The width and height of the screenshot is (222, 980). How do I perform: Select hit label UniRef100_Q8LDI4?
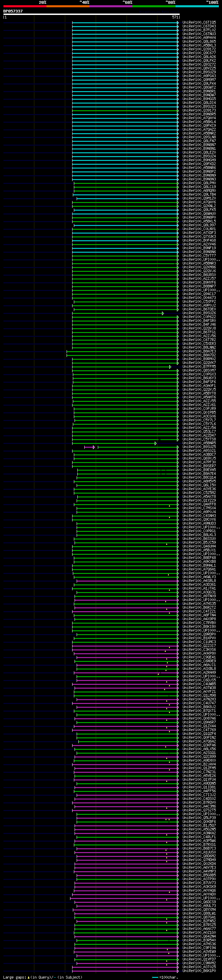click(x=199, y=103)
